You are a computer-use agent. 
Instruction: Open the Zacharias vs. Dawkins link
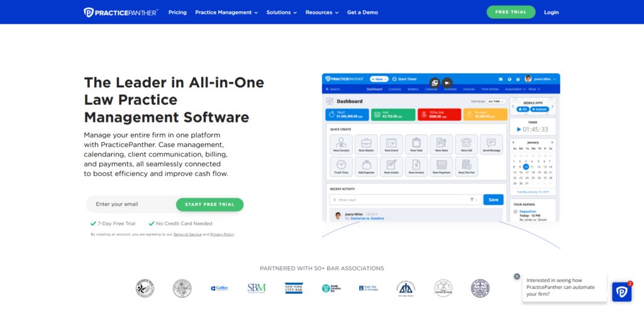click(x=367, y=219)
